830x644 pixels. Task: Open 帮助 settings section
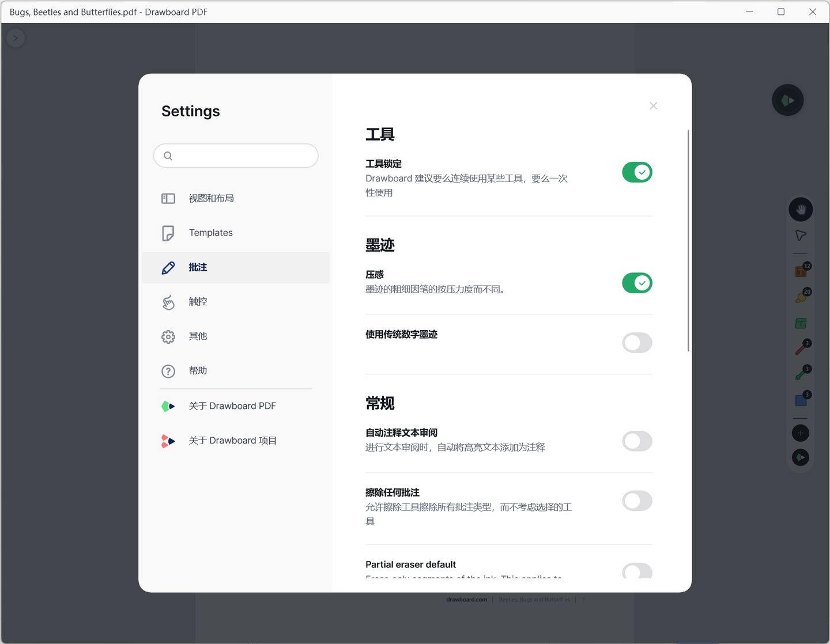pyautogui.click(x=198, y=370)
